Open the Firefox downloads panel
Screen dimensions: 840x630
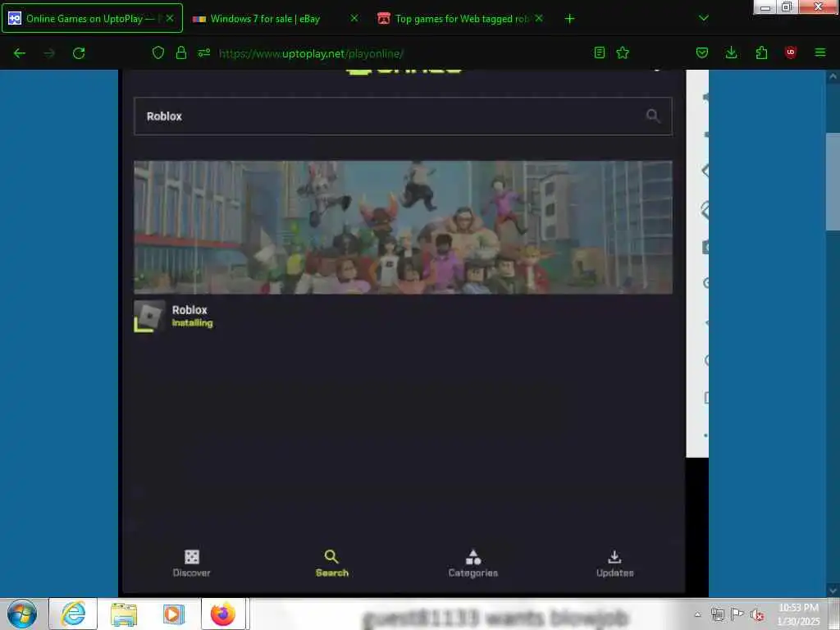731,52
